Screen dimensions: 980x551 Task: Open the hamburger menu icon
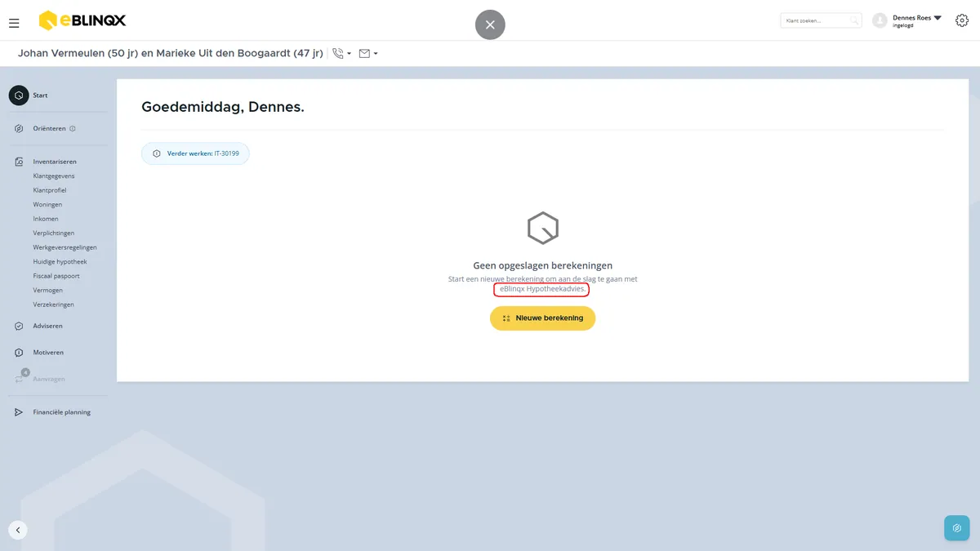click(14, 23)
